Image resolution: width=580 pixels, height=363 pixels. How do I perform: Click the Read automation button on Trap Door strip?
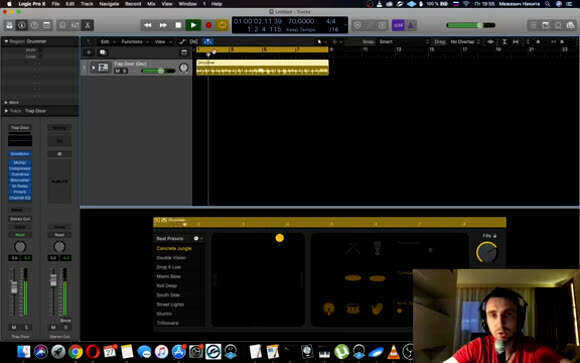pyautogui.click(x=20, y=235)
